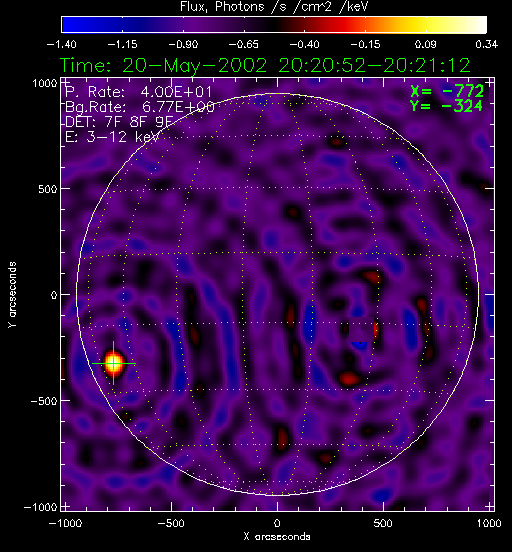Click the 0 tick label on X axis
512x552 pixels.
277,523
